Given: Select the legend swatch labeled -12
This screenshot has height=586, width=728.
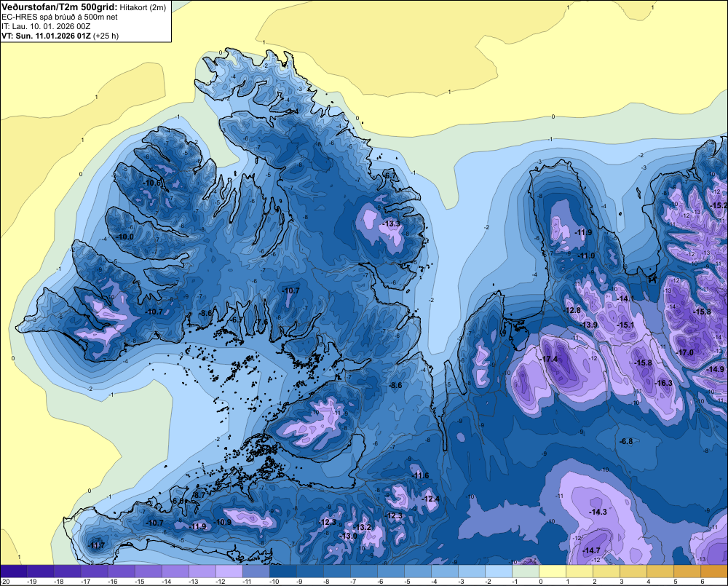Looking at the screenshot, I should (x=229, y=571).
